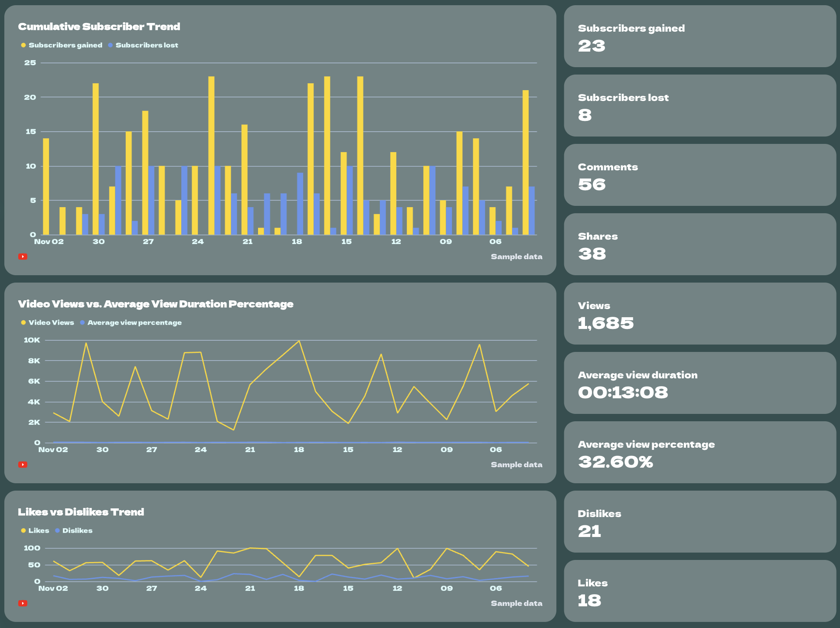Expand the Comments stat card
Viewport: 840px width, 628px height.
pos(699,176)
